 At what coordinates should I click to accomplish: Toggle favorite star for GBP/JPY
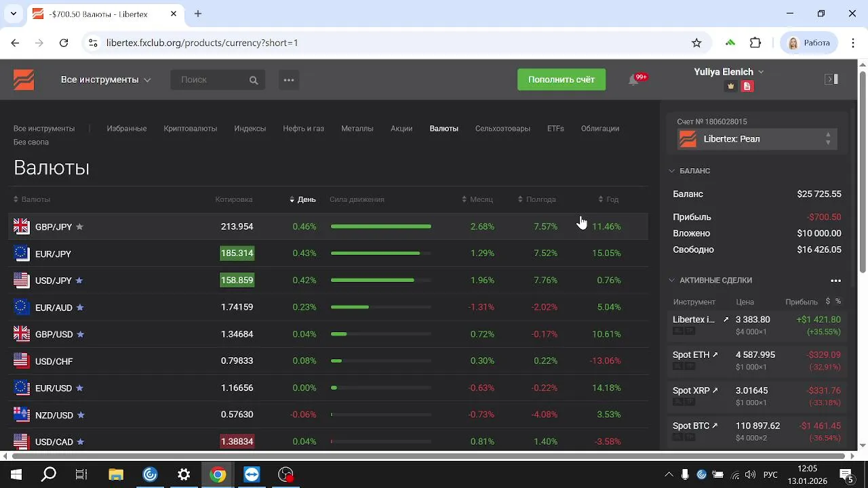click(x=79, y=226)
